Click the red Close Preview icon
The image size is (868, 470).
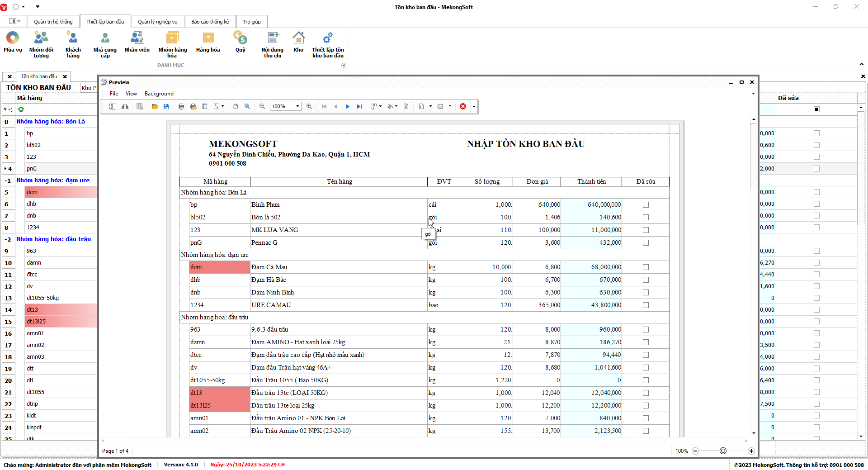(x=463, y=106)
